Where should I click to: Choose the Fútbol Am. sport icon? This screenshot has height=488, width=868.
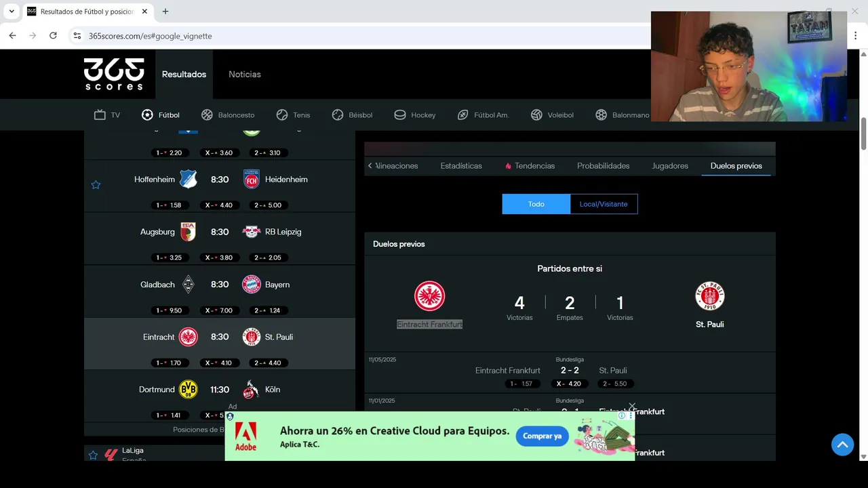tap(462, 115)
